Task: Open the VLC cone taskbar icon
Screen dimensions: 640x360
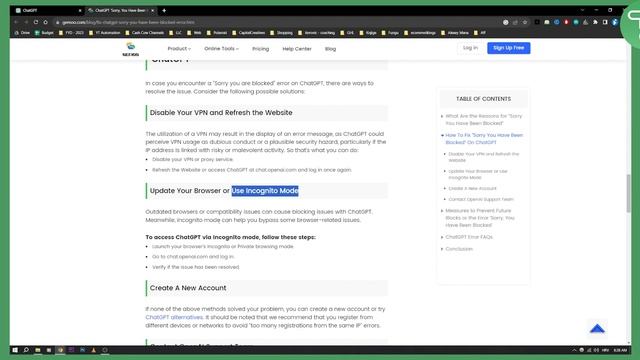Action: 93,350
